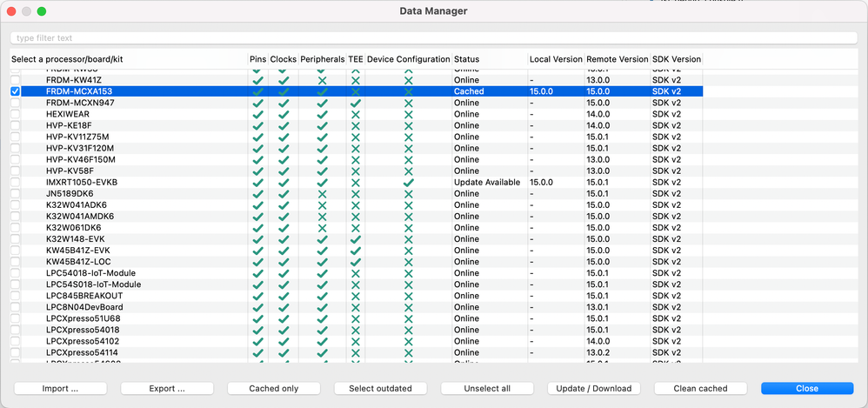Close the Data Manager dialog
Image resolution: width=868 pixels, height=408 pixels.
pyautogui.click(x=807, y=389)
